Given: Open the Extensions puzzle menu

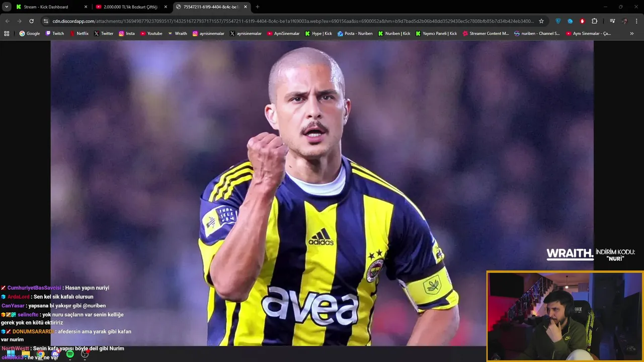Looking at the screenshot, I should click(x=594, y=21).
